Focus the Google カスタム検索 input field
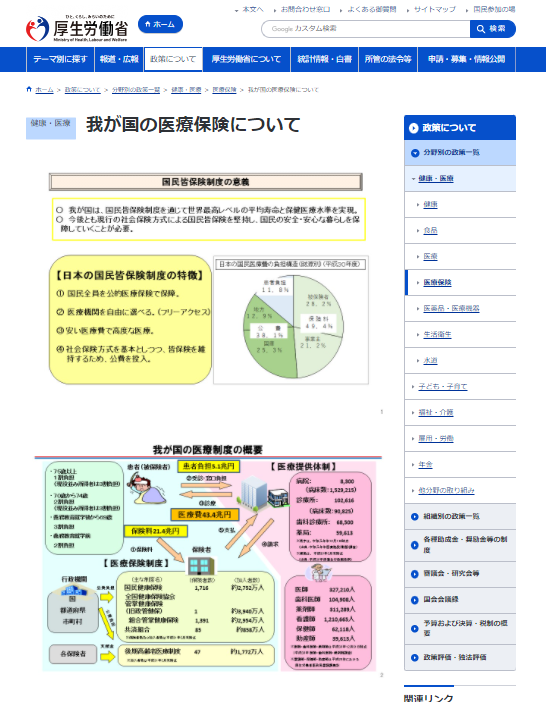 (x=366, y=29)
